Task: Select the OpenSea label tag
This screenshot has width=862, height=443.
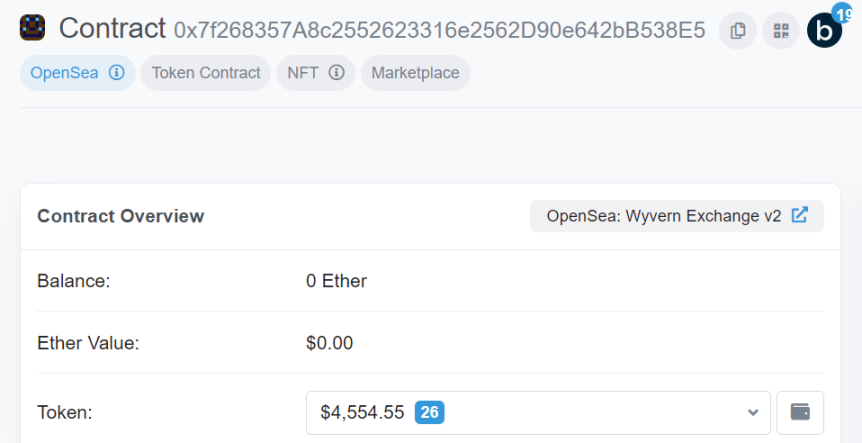Action: [78, 73]
